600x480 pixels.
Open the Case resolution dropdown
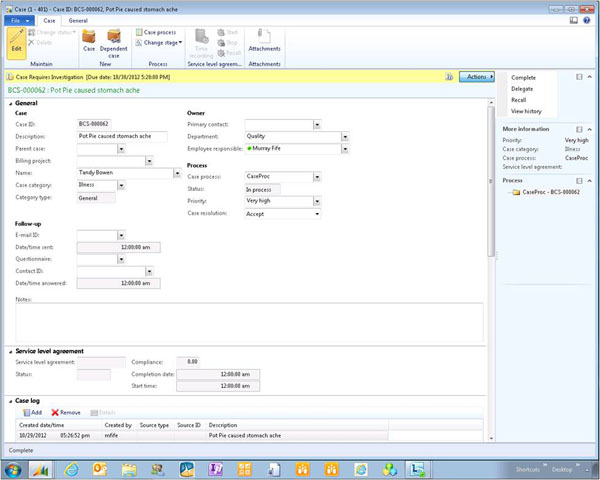[x=317, y=213]
